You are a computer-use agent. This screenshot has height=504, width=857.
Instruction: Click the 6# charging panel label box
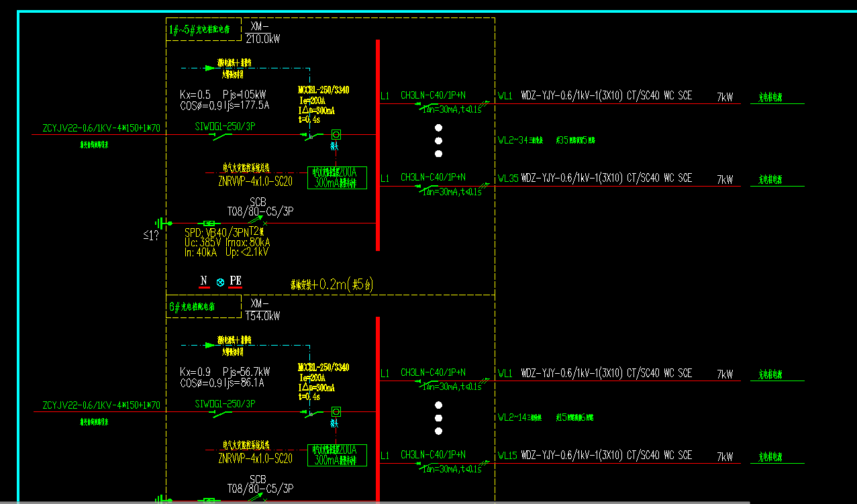point(203,307)
